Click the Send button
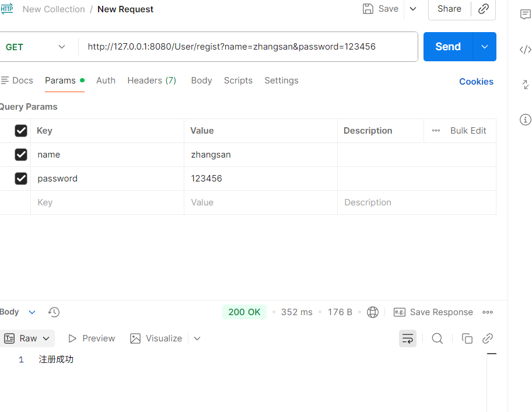This screenshot has height=412, width=532. point(448,47)
